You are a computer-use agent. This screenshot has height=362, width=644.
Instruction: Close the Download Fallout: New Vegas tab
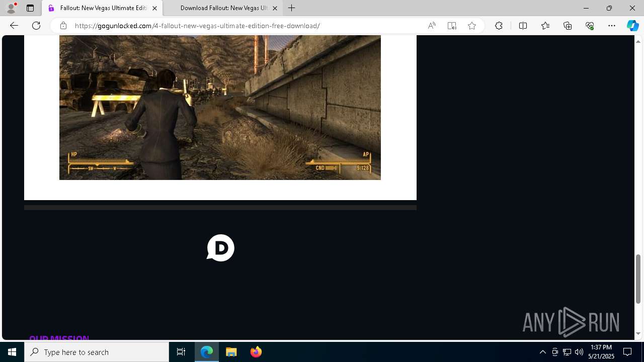click(x=275, y=8)
